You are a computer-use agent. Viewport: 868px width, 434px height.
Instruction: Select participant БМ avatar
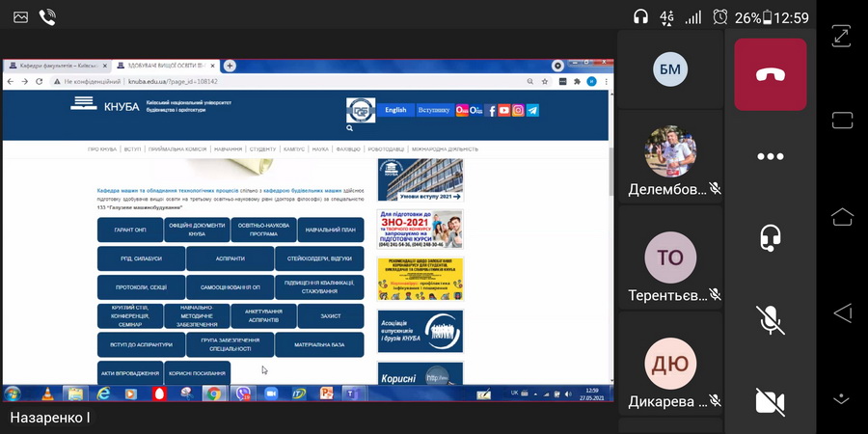coord(670,68)
